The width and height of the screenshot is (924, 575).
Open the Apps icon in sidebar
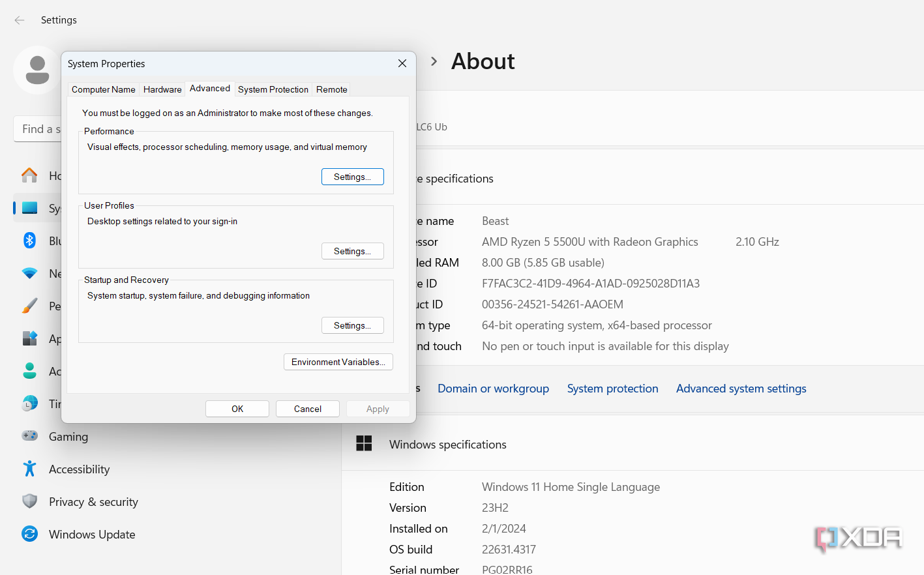(x=29, y=338)
